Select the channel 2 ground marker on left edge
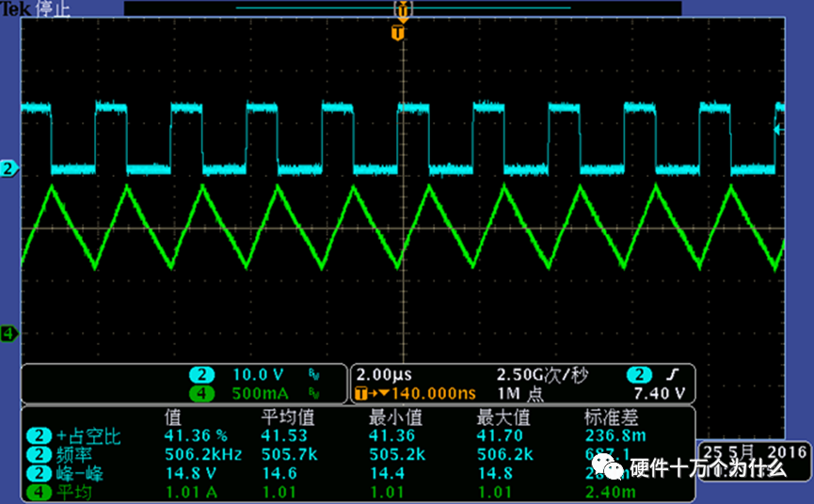 click(x=9, y=168)
